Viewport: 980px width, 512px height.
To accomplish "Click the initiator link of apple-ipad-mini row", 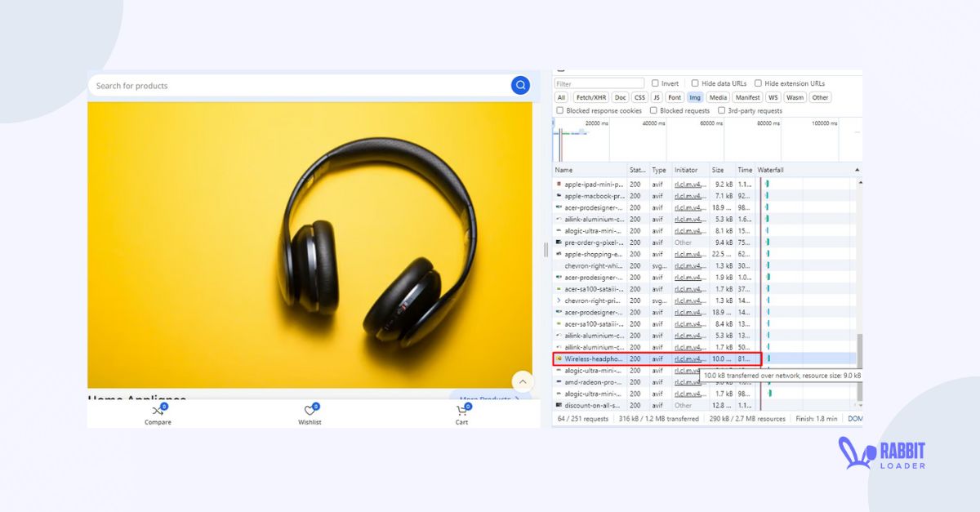I will pyautogui.click(x=688, y=185).
